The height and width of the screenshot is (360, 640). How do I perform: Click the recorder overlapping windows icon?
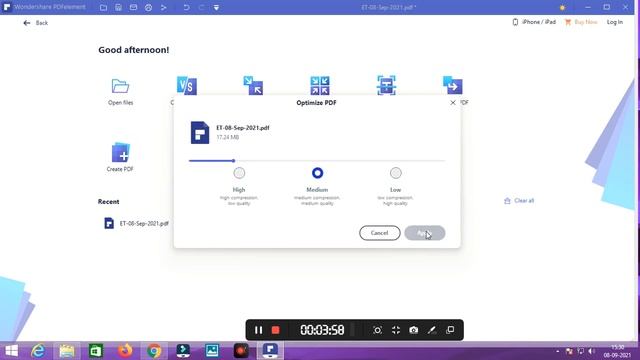[x=450, y=330]
